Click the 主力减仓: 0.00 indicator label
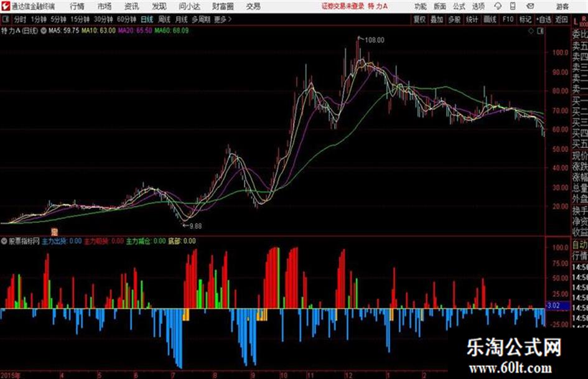The width and height of the screenshot is (588, 379). click(x=146, y=241)
